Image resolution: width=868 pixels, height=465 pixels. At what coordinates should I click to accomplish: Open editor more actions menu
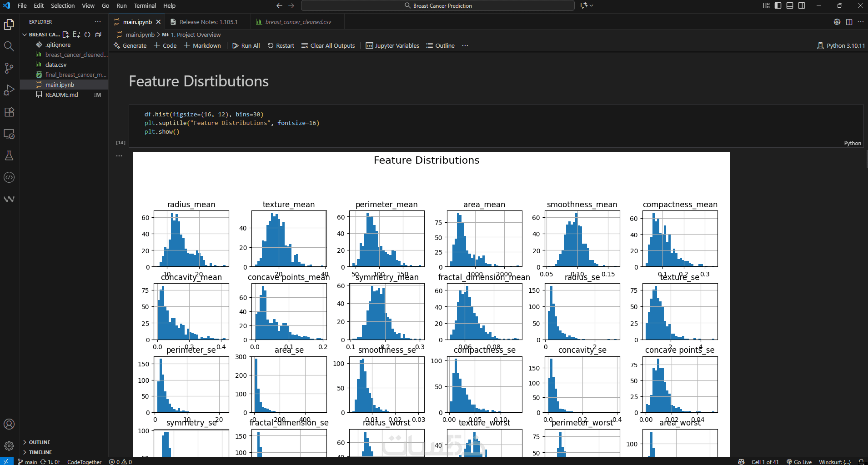861,22
